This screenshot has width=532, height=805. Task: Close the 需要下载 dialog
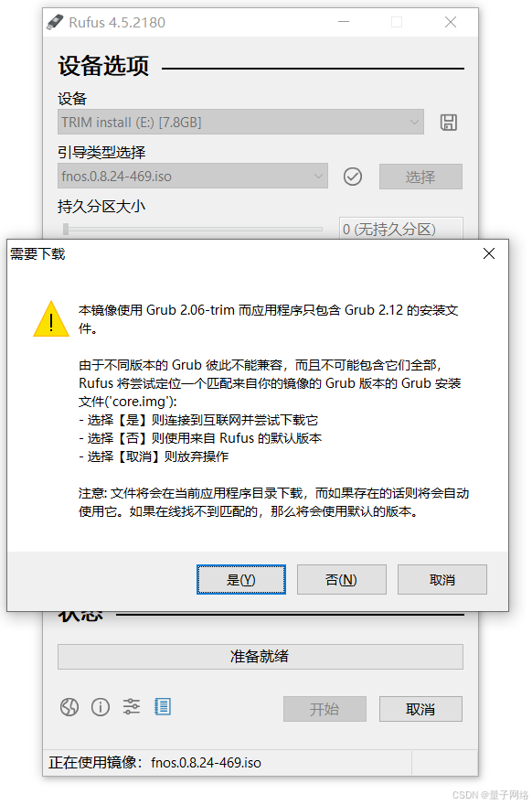coord(489,253)
